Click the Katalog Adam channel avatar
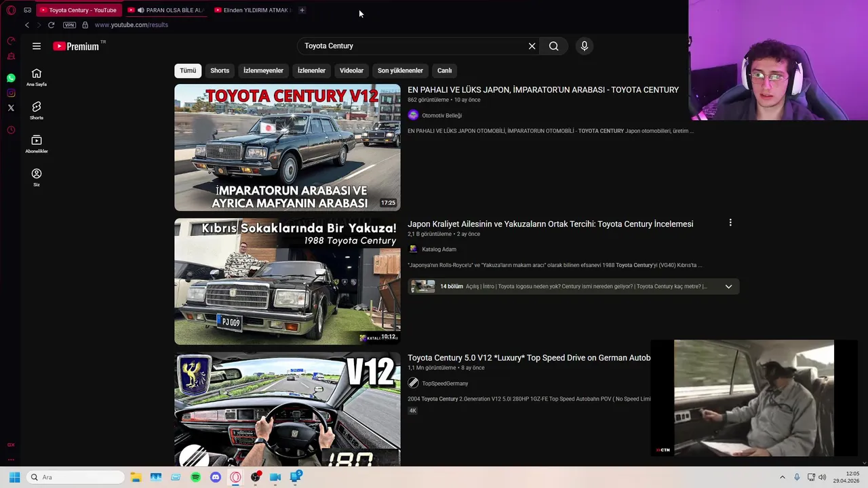Screen dimensions: 868x488 (x=413, y=249)
